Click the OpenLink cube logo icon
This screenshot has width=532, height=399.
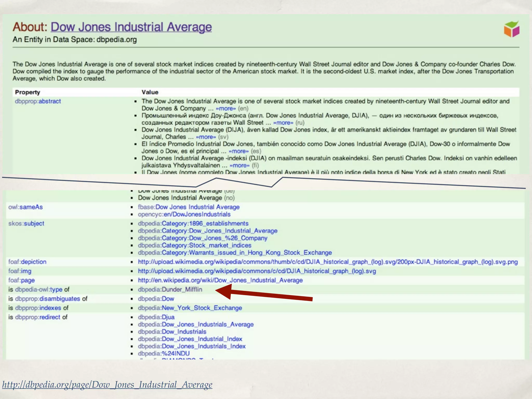click(x=511, y=29)
